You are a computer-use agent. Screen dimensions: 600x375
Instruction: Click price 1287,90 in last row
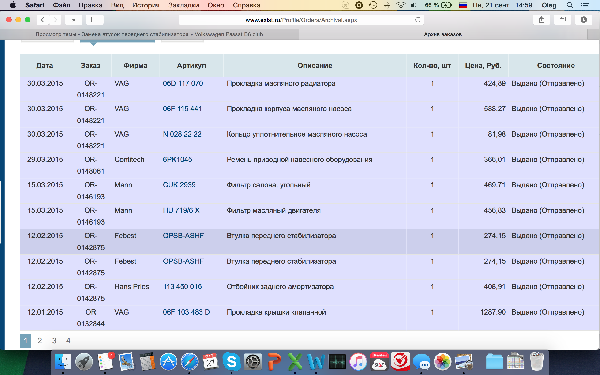pos(493,312)
